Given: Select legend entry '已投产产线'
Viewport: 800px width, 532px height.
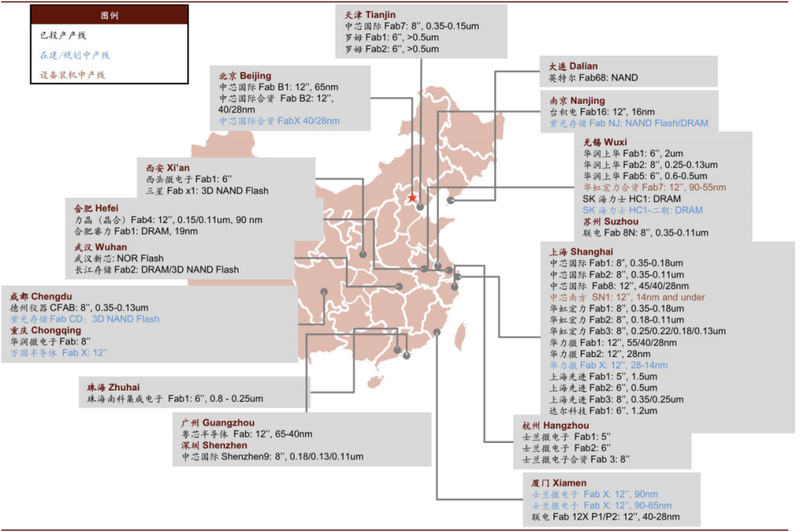Looking at the screenshot, I should (x=63, y=36).
